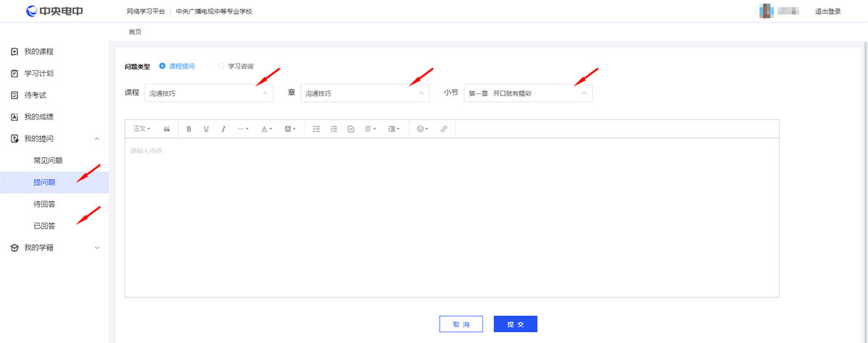Viewport: 868px width, 343px height.
Task: Toggle bold formatting in the editor
Action: click(189, 129)
